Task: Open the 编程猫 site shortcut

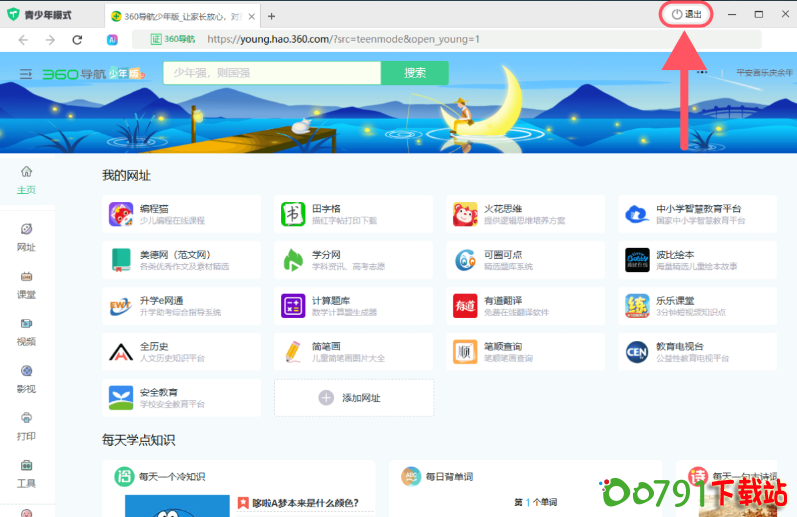Action: tap(182, 214)
